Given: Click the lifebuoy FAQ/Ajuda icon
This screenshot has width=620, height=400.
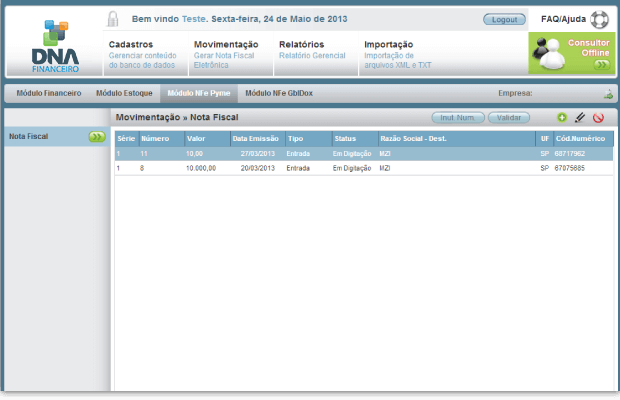Looking at the screenshot, I should (599, 19).
